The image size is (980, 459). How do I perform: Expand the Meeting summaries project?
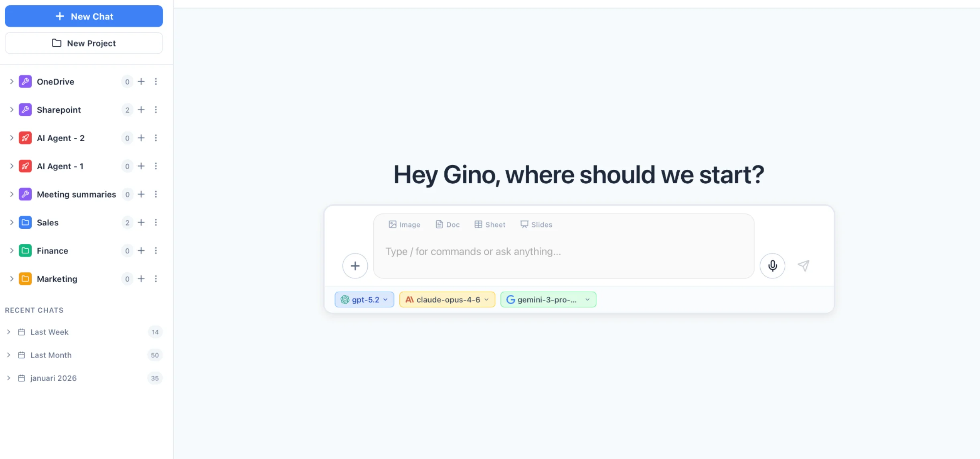pyautogui.click(x=12, y=194)
